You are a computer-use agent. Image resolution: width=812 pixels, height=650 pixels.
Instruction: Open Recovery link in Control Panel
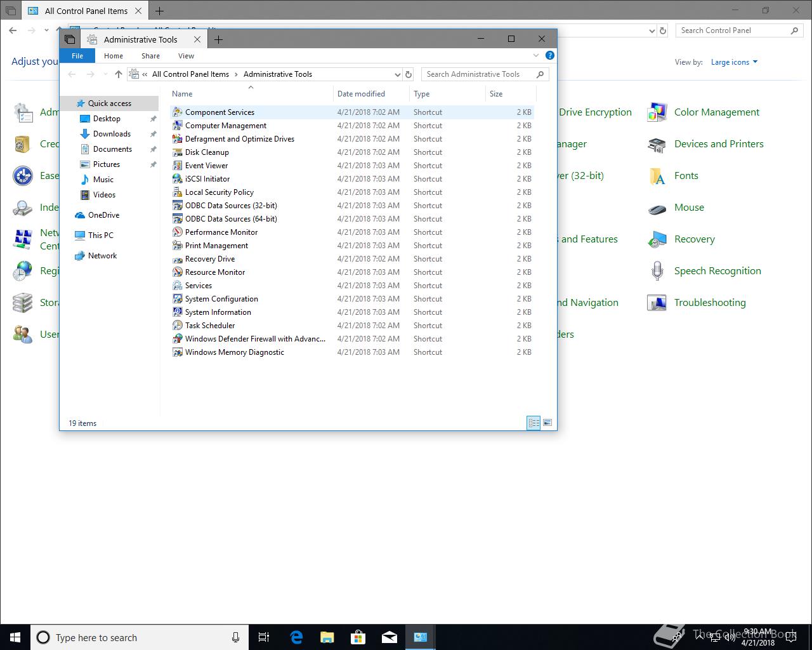(694, 239)
